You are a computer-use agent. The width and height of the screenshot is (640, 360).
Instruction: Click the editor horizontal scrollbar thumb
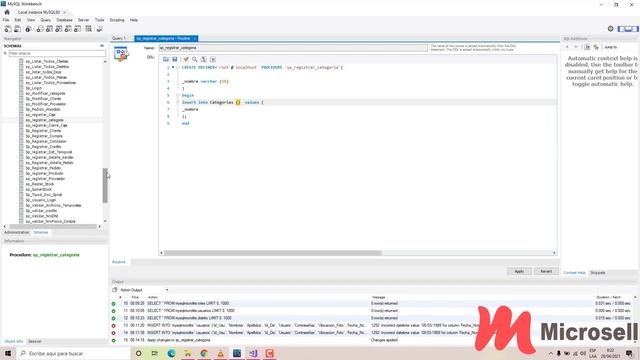click(273, 253)
